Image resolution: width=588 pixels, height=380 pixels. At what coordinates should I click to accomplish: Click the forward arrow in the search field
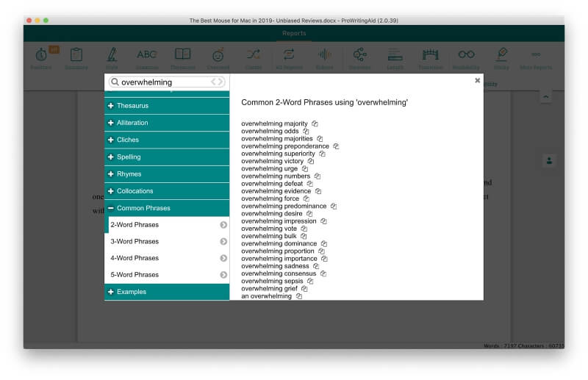[x=220, y=82]
